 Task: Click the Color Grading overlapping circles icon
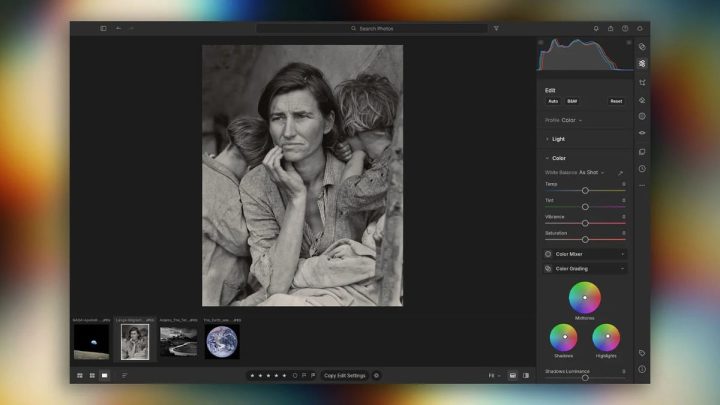pyautogui.click(x=548, y=269)
